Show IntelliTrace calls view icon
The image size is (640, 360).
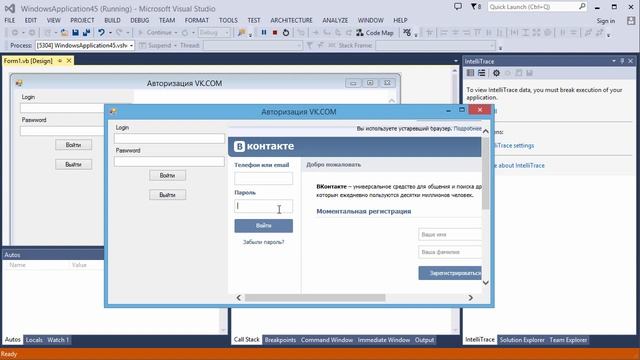pyautogui.click(x=482, y=73)
